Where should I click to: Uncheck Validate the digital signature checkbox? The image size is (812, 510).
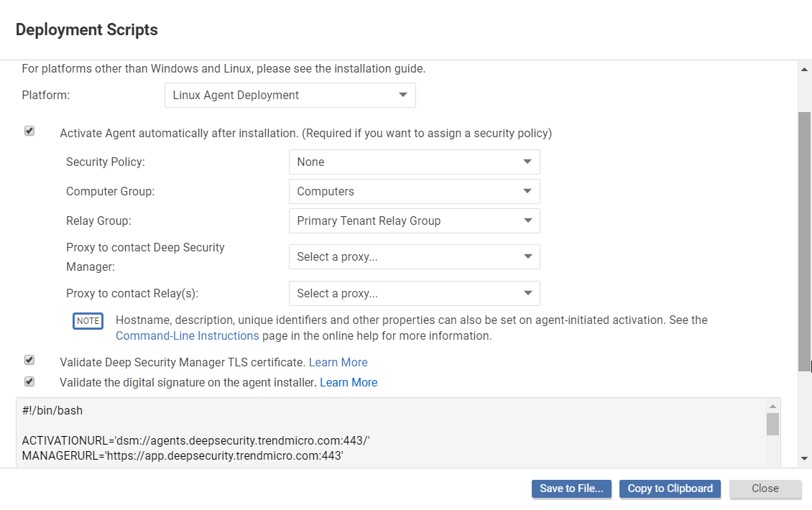(x=29, y=381)
